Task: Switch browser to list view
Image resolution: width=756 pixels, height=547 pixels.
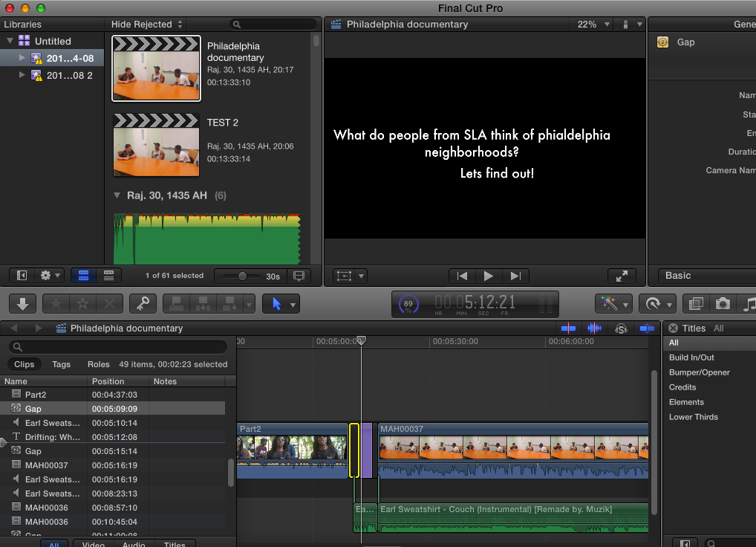Action: click(x=108, y=276)
